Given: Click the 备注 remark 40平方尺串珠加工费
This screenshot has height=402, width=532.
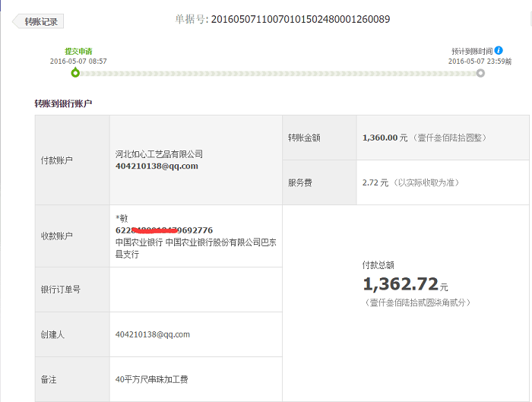Looking at the screenshot, I should coord(151,378).
